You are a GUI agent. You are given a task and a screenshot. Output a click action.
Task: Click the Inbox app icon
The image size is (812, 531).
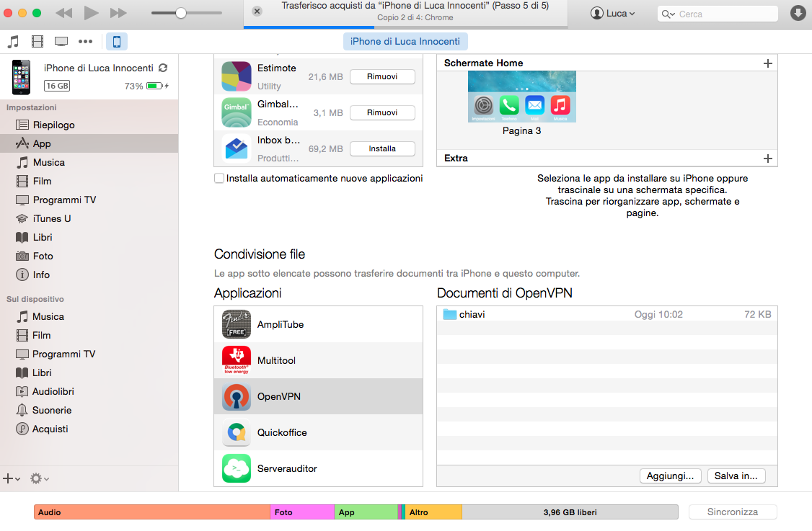[236, 148]
